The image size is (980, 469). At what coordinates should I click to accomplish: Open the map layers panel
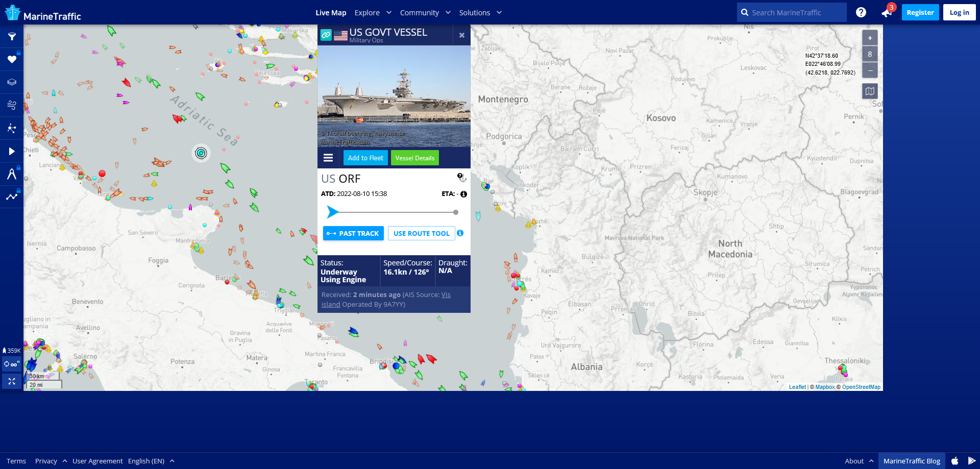click(12, 82)
